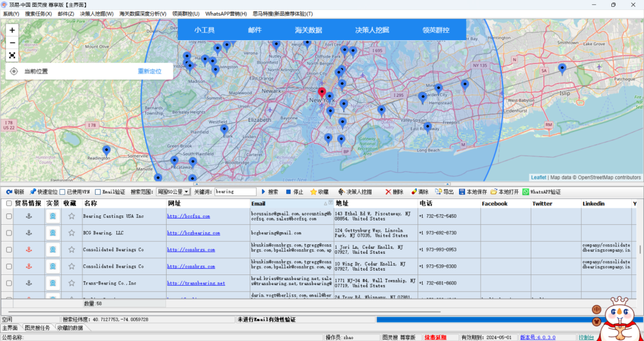The image size is (644, 341).
Task: Click the map zoom in plus button
Action: click(12, 30)
